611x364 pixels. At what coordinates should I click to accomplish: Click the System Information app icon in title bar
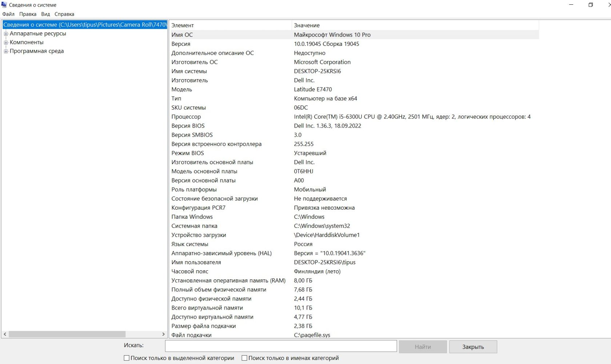click(x=4, y=5)
